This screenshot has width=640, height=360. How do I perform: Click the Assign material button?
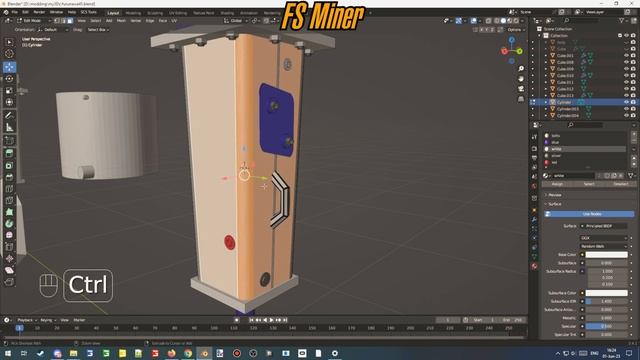pos(557,184)
